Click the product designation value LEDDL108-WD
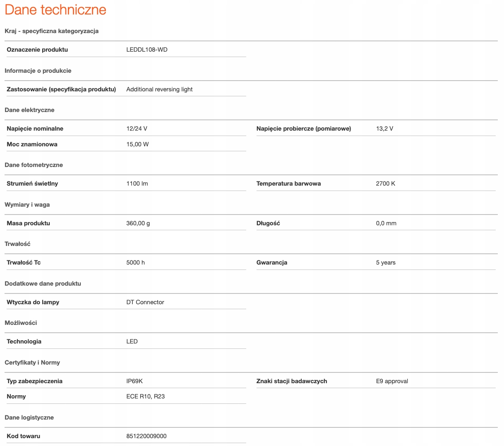 [x=147, y=50]
